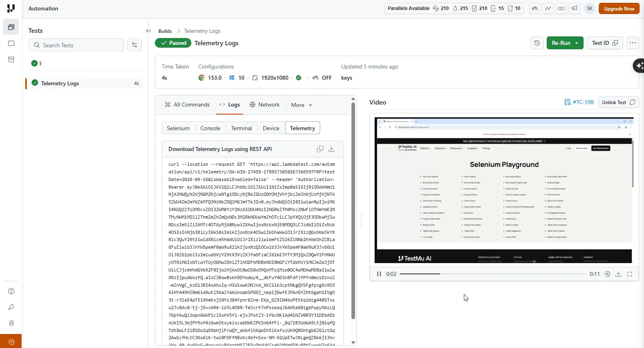Seek using the video progress bar

(493, 274)
